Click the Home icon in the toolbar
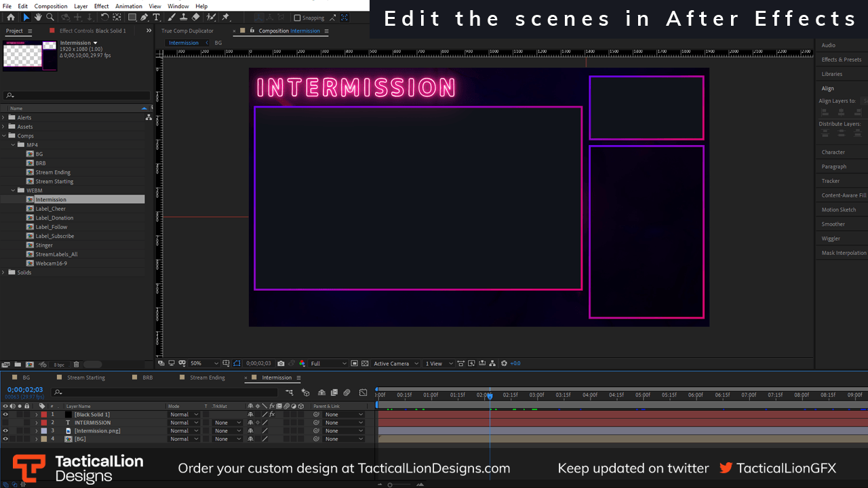 coord(11,17)
